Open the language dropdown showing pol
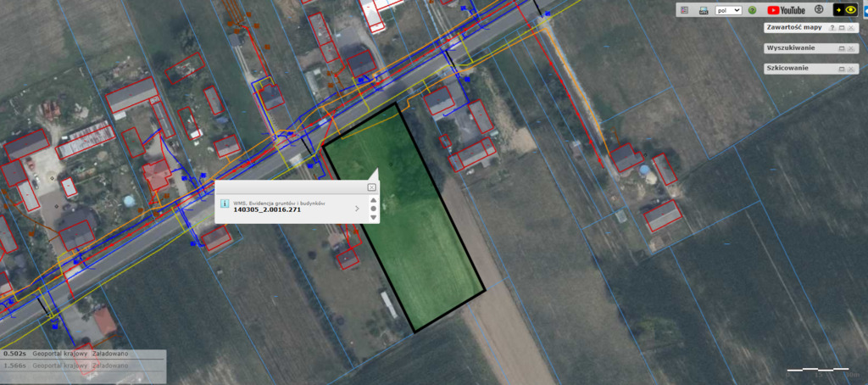The width and height of the screenshot is (868, 385). point(728,10)
